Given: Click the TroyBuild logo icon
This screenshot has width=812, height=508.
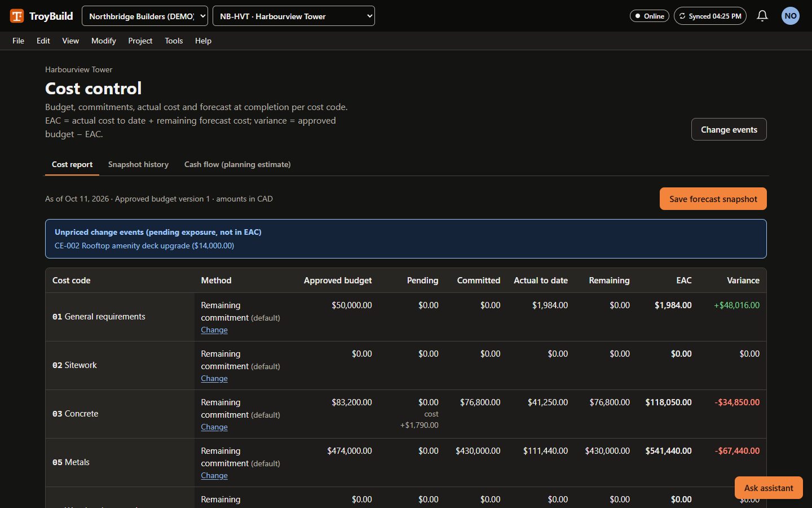Looking at the screenshot, I should pos(17,16).
